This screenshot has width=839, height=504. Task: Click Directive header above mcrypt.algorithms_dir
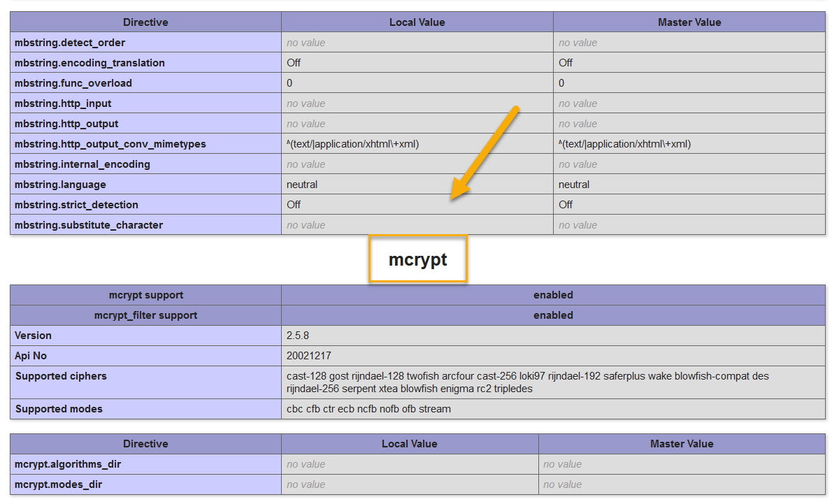tap(145, 444)
